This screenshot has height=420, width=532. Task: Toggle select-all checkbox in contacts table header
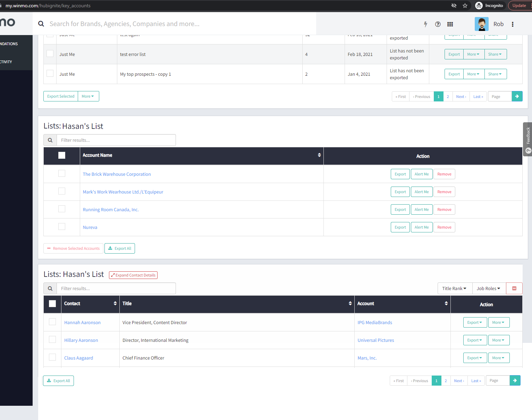(52, 304)
